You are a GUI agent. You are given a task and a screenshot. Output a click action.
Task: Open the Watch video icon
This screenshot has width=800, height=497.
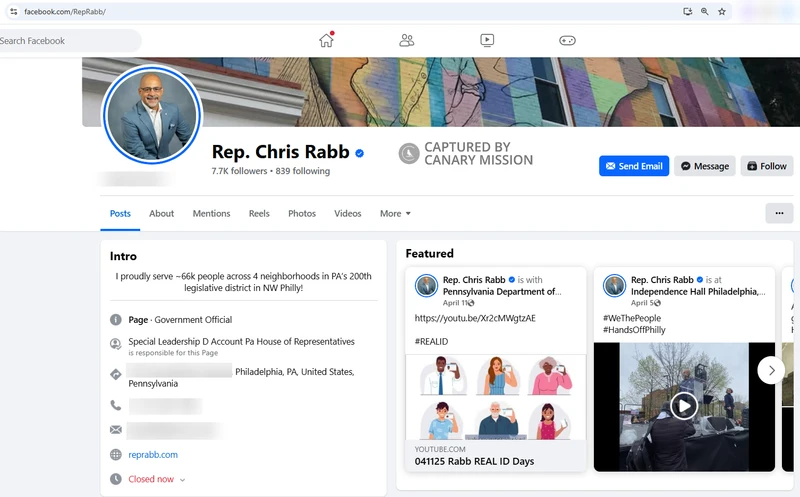pyautogui.click(x=486, y=41)
